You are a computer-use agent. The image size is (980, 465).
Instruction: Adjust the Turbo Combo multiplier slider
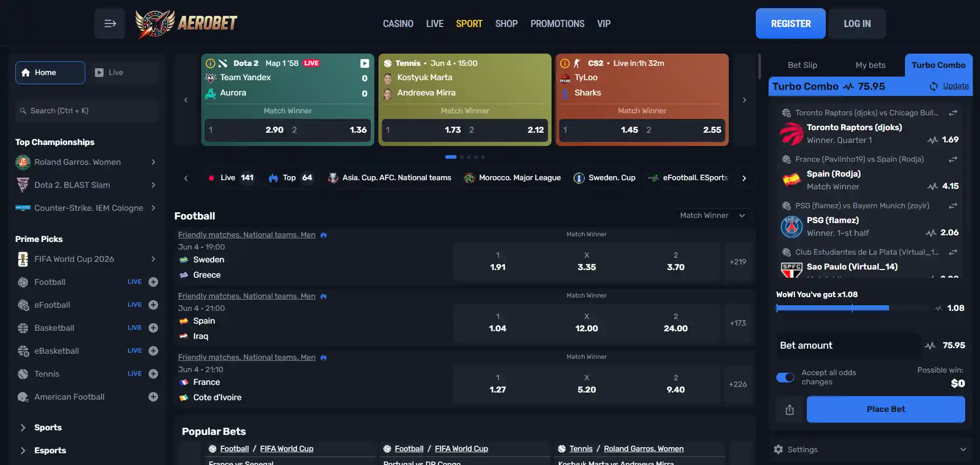[x=852, y=308]
